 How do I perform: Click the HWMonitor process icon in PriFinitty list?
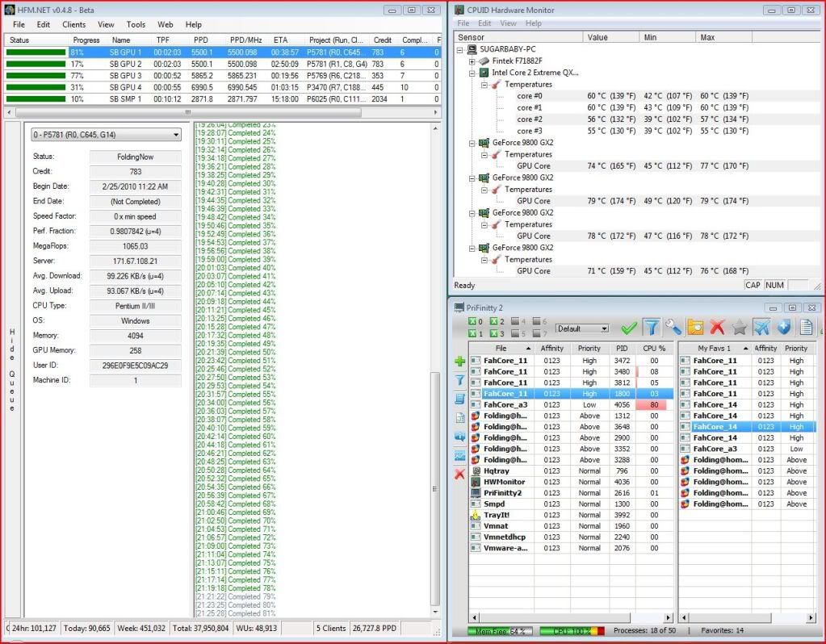click(476, 482)
